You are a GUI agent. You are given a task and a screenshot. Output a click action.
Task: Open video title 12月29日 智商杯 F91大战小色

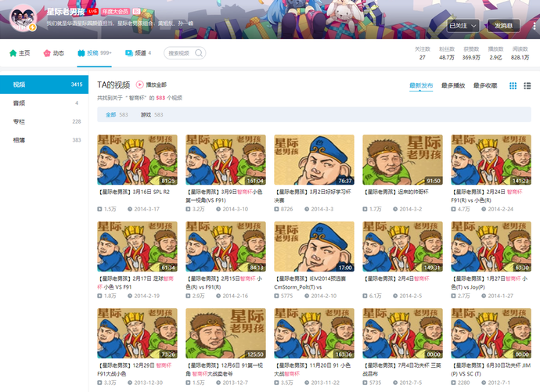pos(135,369)
